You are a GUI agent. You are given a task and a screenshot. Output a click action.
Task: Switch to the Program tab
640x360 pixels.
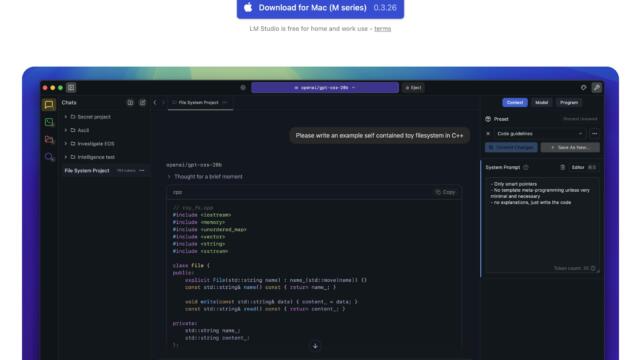(569, 102)
